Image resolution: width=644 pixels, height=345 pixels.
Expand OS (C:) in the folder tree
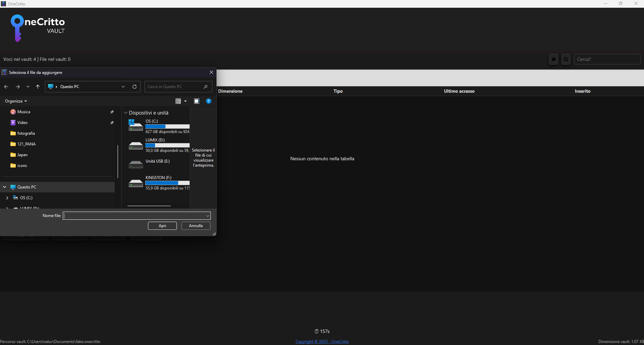[7, 198]
